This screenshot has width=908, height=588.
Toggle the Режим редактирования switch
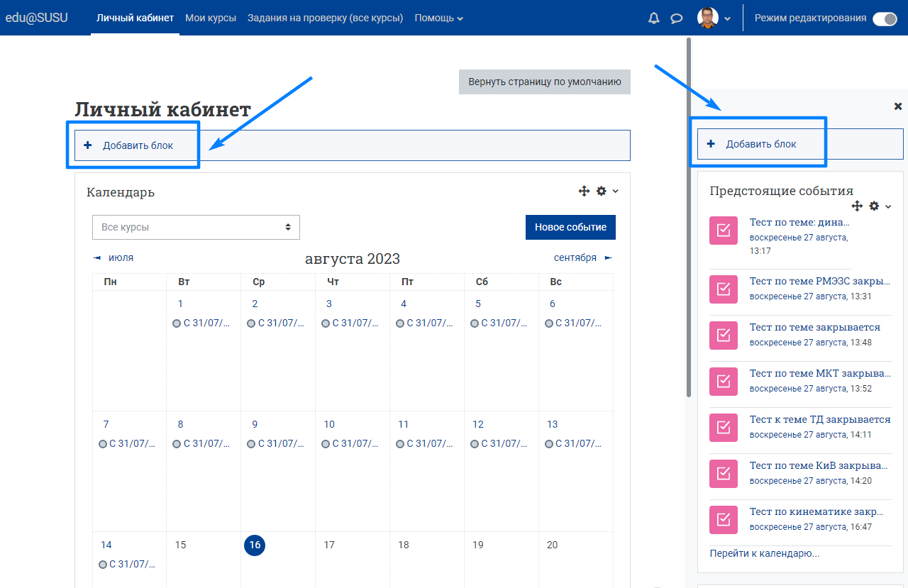coord(885,18)
